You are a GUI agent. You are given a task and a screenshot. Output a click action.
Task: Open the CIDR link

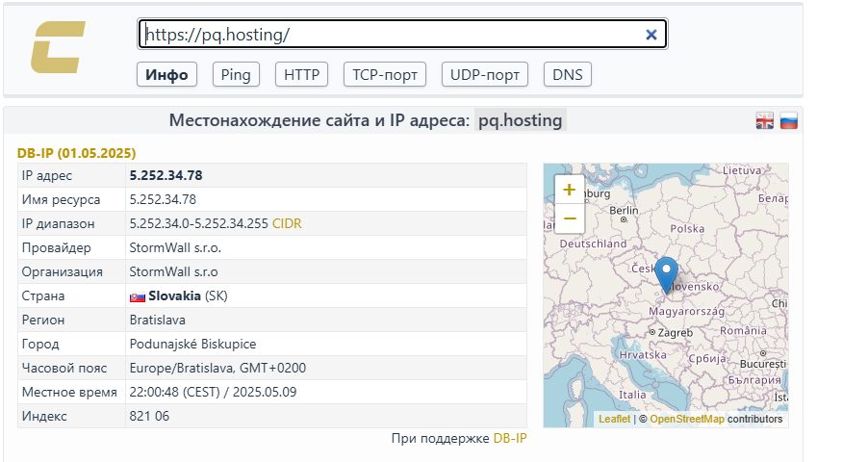point(287,224)
